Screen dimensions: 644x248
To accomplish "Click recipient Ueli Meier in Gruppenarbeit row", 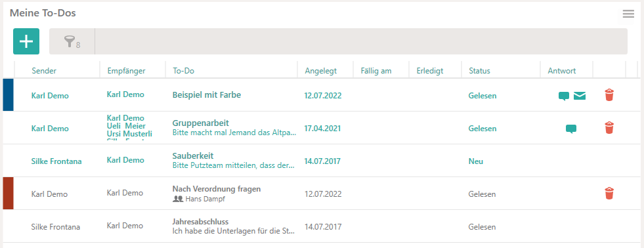I will click(x=127, y=126).
